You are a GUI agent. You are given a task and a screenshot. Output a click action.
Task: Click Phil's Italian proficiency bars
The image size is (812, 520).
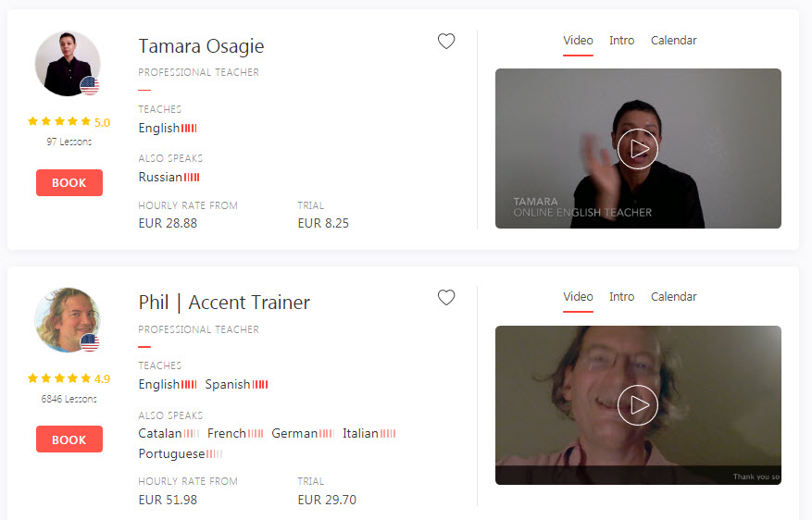388,434
